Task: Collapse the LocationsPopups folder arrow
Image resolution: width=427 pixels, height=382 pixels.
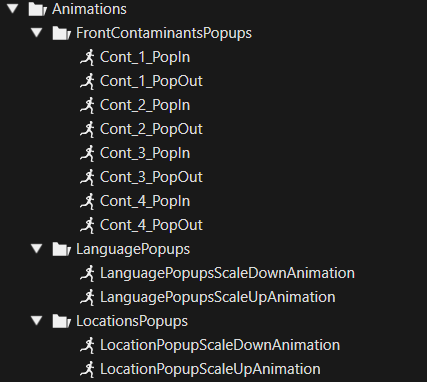Action: [x=37, y=320]
